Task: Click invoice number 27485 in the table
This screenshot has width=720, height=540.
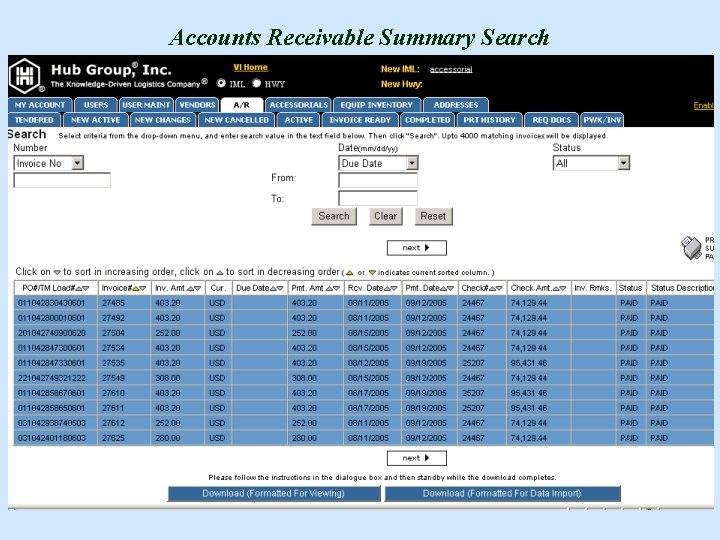Action: pos(113,303)
